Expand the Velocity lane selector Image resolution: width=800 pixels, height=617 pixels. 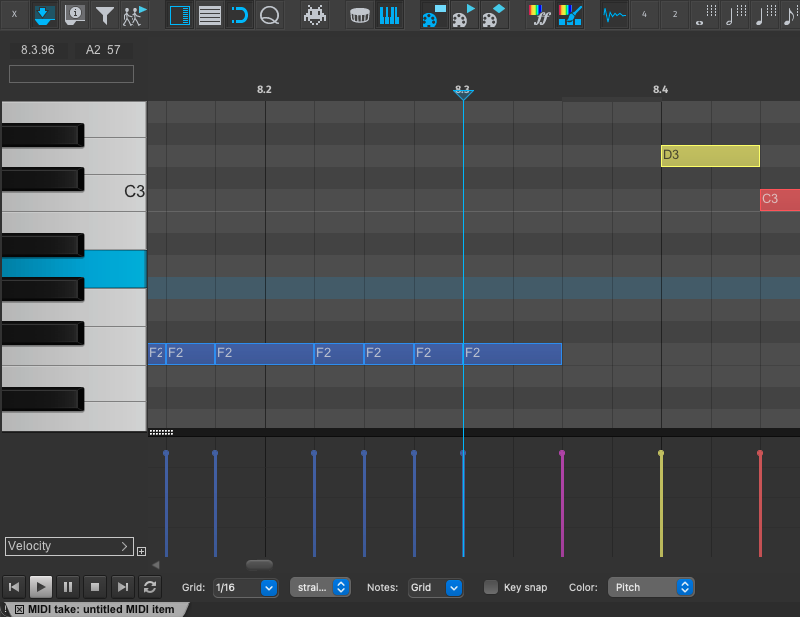click(69, 546)
